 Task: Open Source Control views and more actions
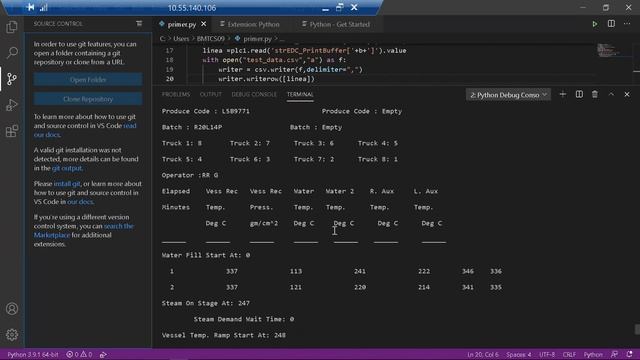(x=139, y=24)
